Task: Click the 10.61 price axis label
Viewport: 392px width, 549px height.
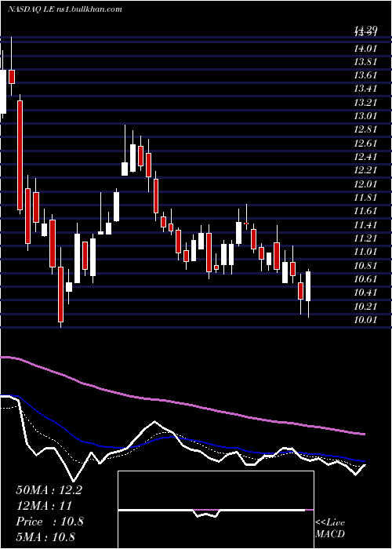Action: pos(365,279)
